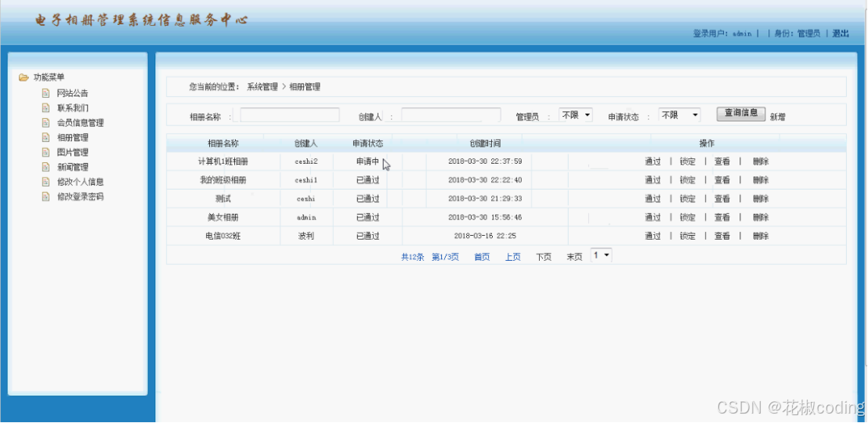Click 删除 for 美女相册
The image size is (868, 423).
coord(761,217)
